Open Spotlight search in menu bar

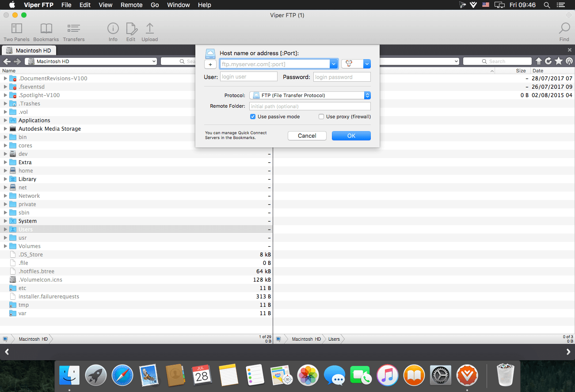click(x=547, y=5)
